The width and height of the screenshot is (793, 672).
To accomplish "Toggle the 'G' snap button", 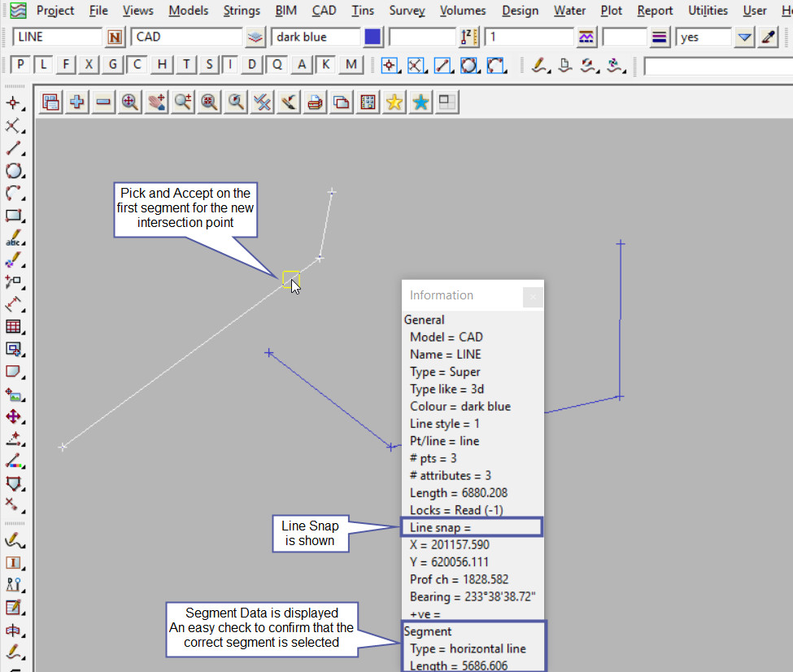I will tap(113, 65).
